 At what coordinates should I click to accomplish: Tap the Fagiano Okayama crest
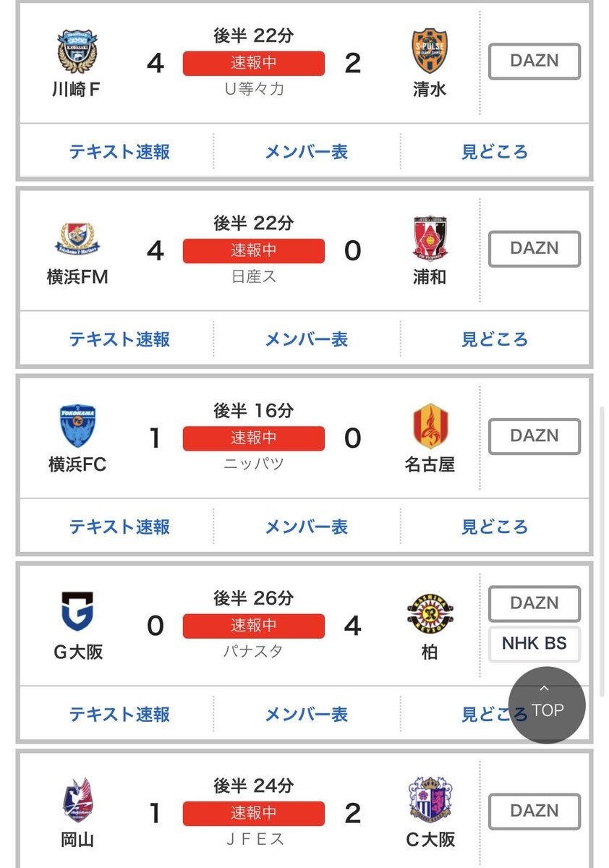(77, 801)
